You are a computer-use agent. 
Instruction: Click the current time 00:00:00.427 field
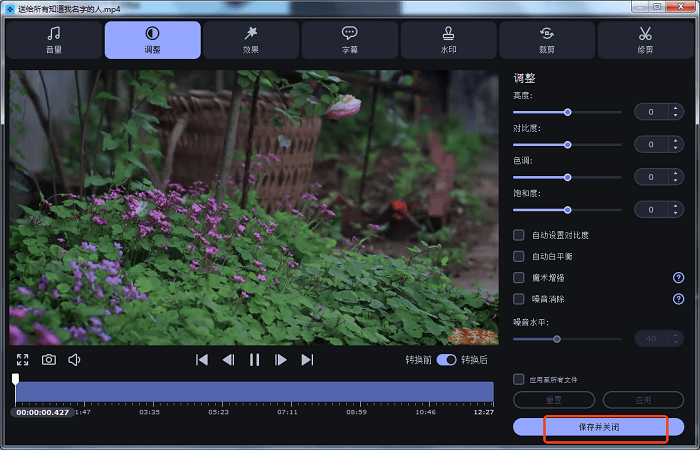[43, 412]
